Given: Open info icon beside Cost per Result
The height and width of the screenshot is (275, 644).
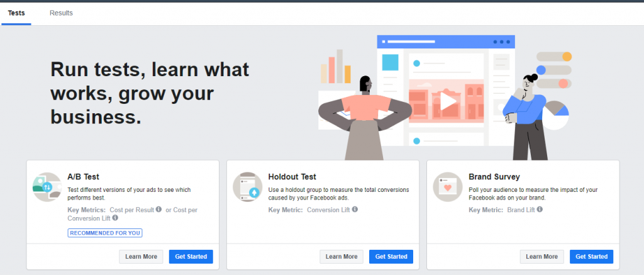Looking at the screenshot, I should click(158, 210).
